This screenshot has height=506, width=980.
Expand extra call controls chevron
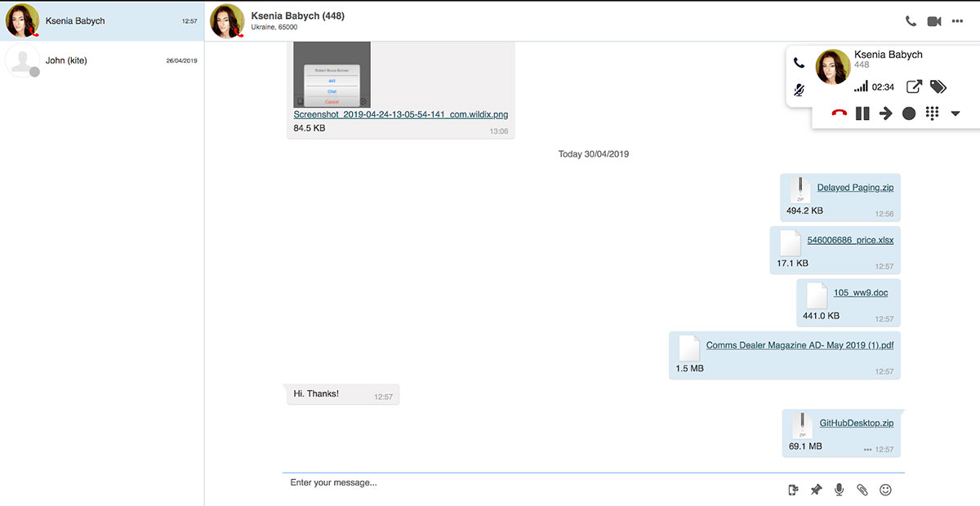point(955,113)
